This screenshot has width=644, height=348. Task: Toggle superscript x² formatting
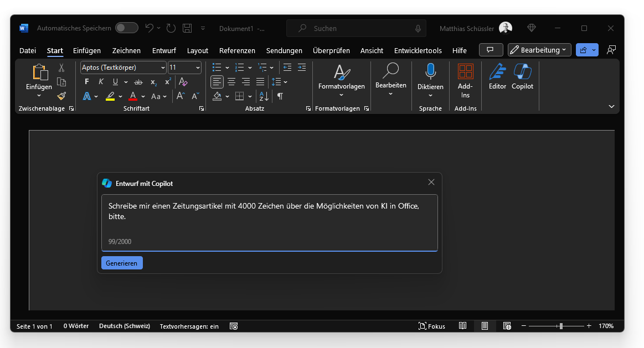168,82
